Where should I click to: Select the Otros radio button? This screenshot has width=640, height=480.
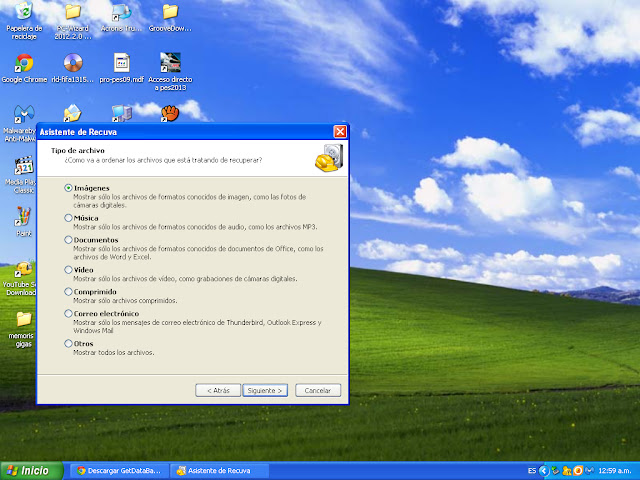pos(68,343)
